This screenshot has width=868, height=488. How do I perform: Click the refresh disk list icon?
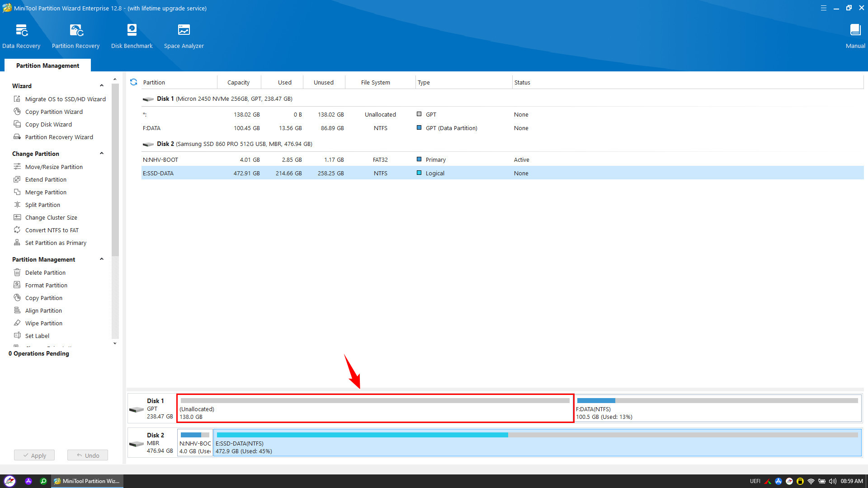pos(133,82)
